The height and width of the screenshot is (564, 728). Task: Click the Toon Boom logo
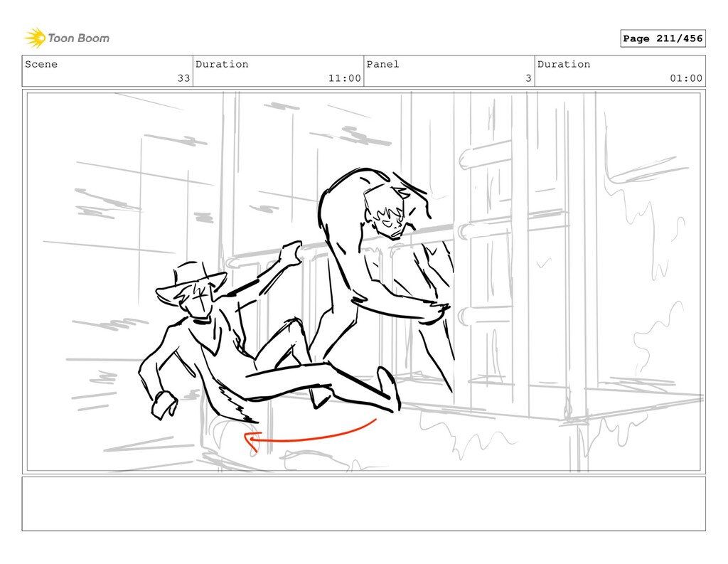67,38
